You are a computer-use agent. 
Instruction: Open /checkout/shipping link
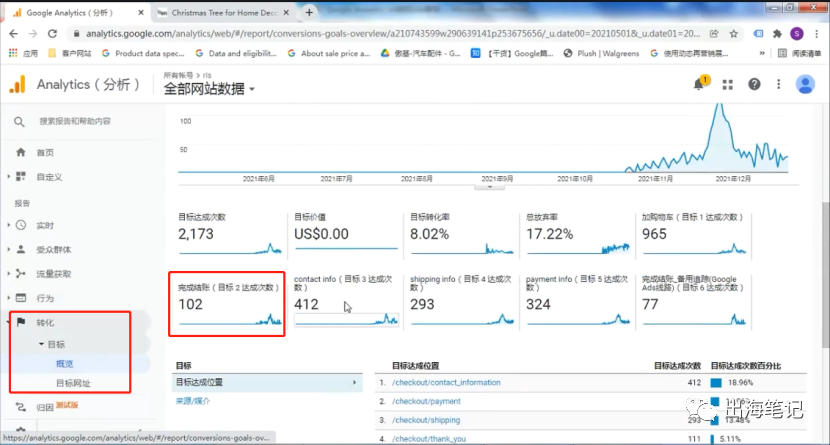[x=426, y=420]
